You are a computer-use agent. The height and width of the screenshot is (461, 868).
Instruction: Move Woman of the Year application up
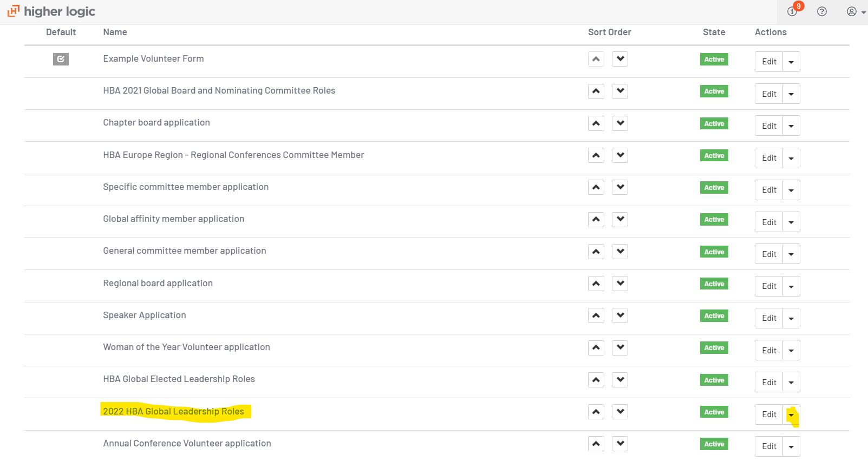(596, 347)
